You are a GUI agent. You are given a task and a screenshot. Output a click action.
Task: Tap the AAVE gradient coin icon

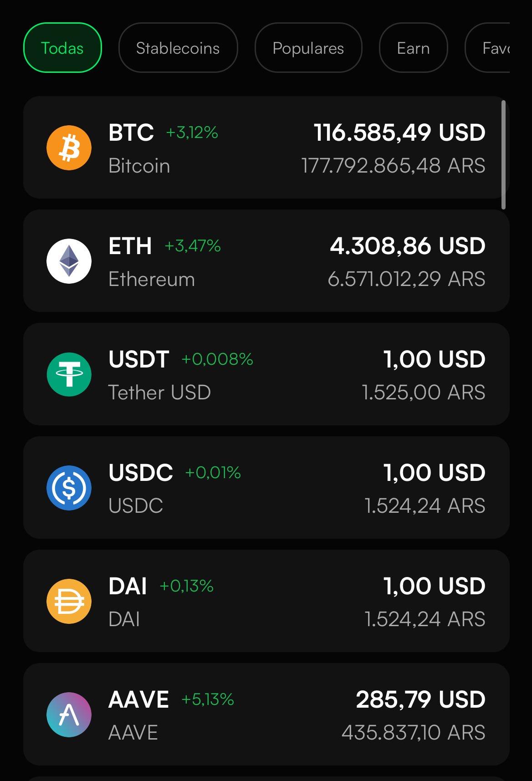(69, 715)
